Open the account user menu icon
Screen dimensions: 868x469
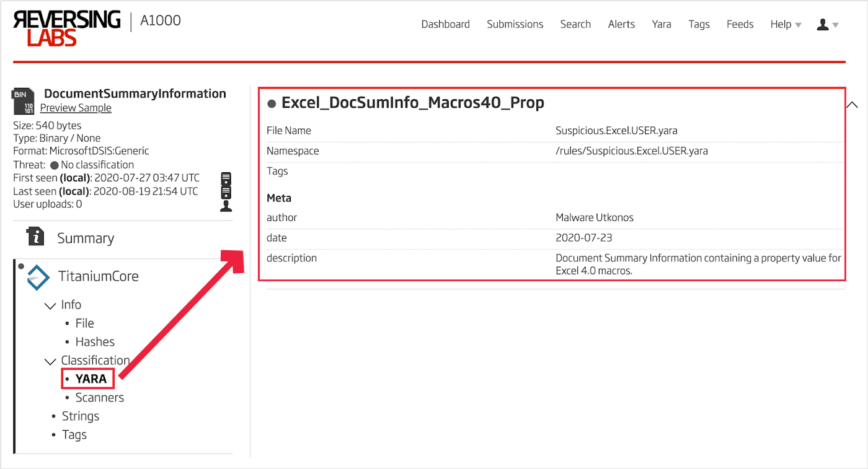823,24
